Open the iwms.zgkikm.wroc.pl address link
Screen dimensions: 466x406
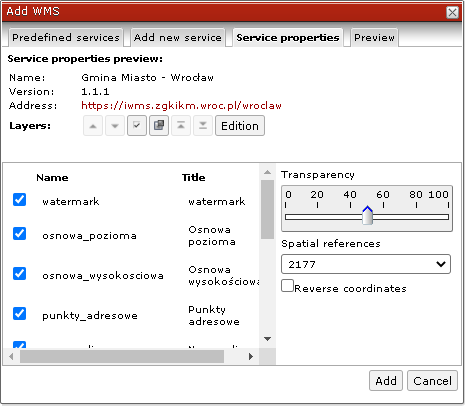coord(181,106)
